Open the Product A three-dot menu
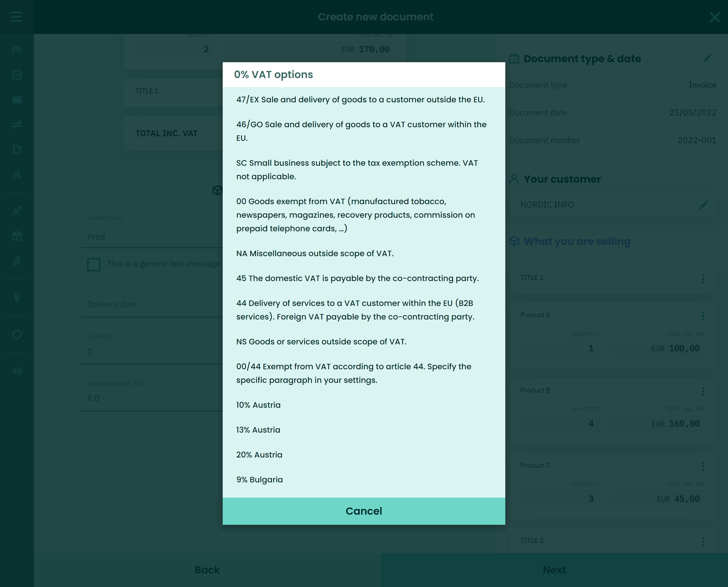The image size is (728, 587). click(703, 316)
